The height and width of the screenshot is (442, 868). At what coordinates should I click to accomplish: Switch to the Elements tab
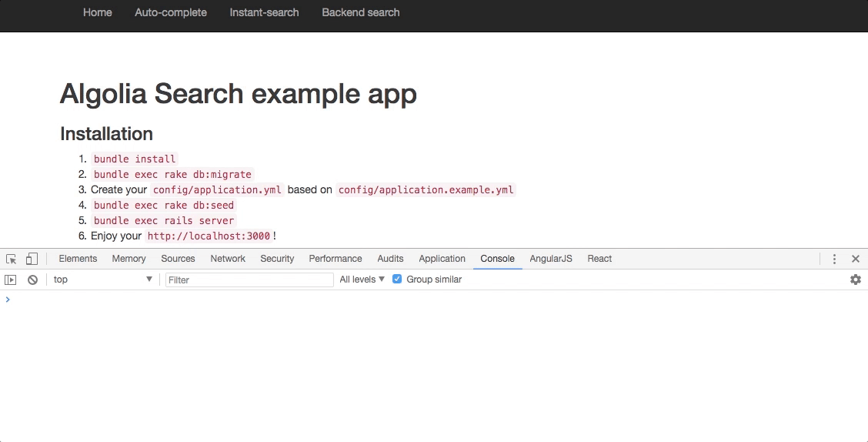tap(78, 259)
